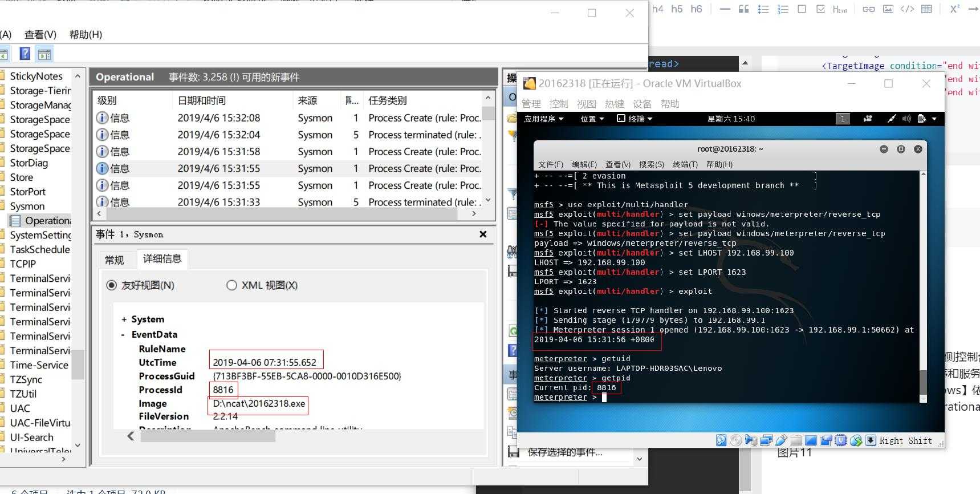Open Event Viewer 查看(V) menu
The width and height of the screenshot is (980, 494).
40,35
